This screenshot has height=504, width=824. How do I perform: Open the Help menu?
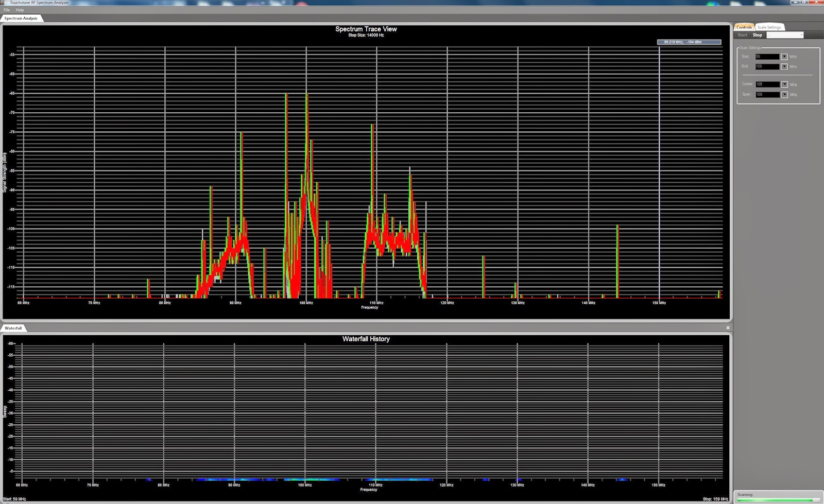[x=20, y=9]
